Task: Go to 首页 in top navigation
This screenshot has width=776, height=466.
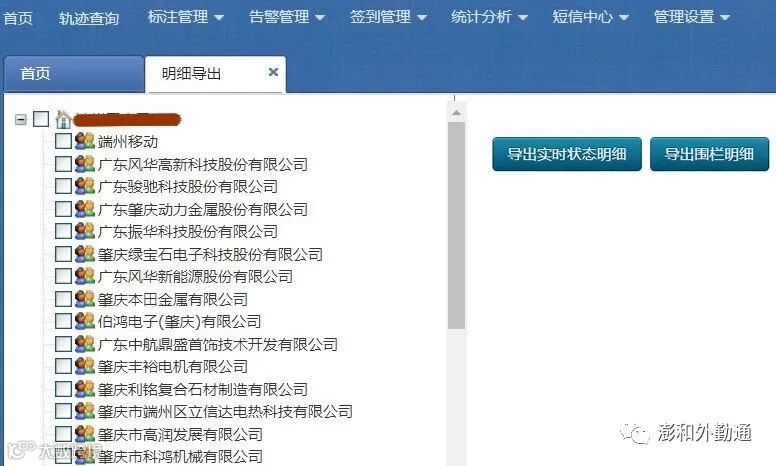Action: [18, 18]
